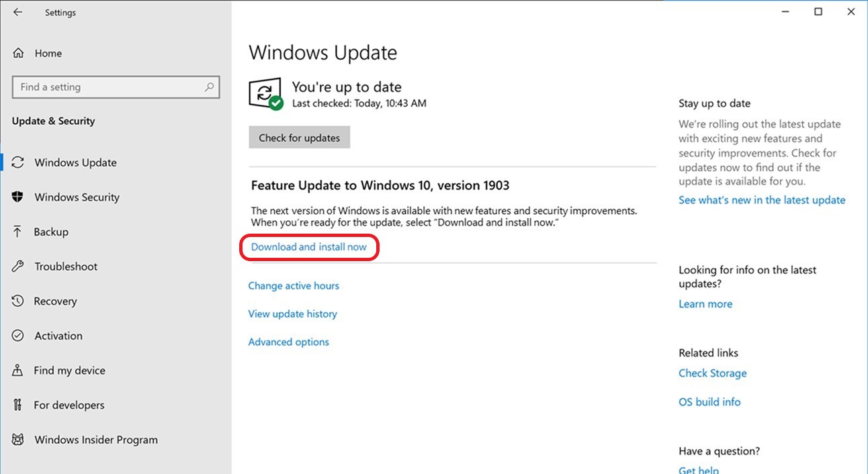Click the up-to-date status icon with checkmark
Image resolution: width=868 pixels, height=474 pixels.
click(x=266, y=93)
